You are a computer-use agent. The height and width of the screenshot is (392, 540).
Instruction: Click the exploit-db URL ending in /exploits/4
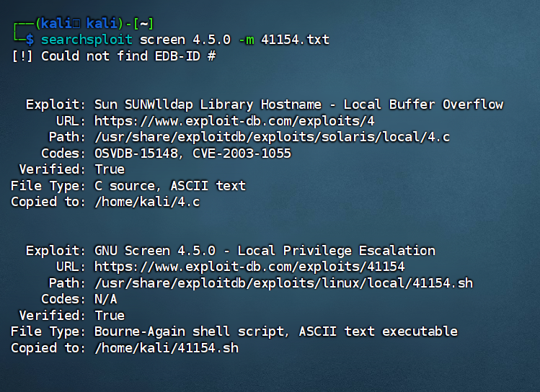click(x=234, y=121)
